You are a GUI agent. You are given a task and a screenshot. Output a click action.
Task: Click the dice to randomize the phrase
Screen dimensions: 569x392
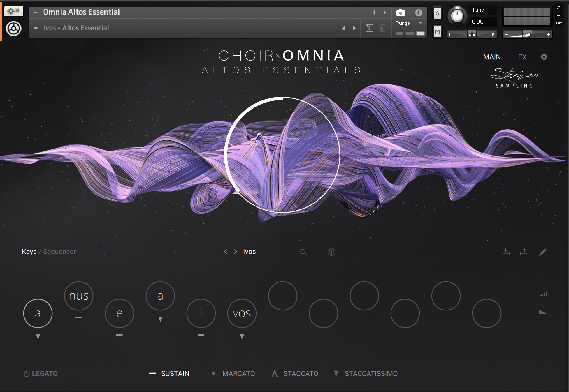tap(331, 252)
